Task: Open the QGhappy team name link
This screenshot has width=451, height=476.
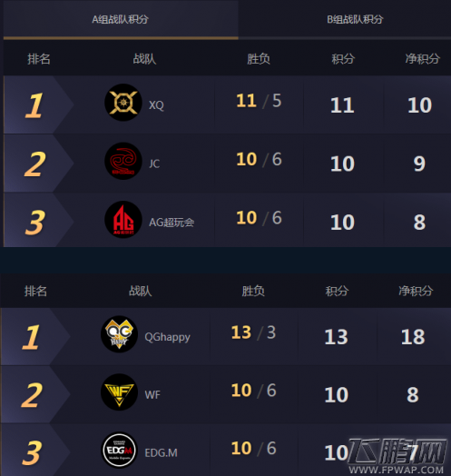Action: pyautogui.click(x=167, y=337)
